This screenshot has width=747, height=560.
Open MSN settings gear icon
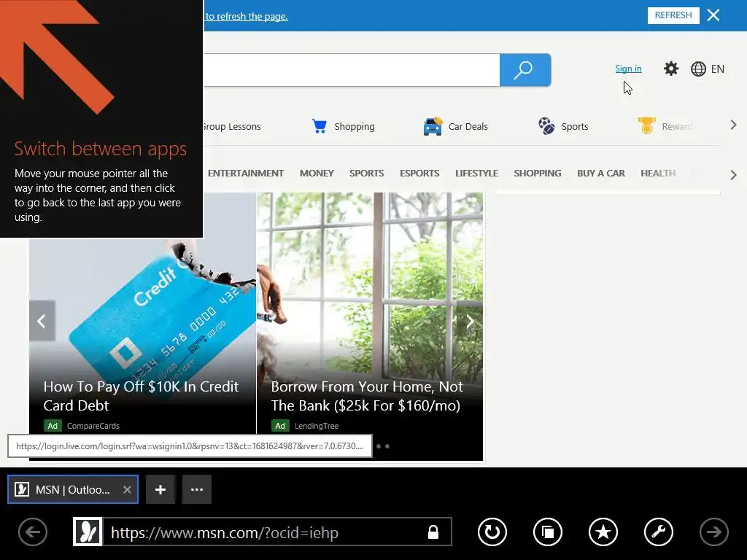pyautogui.click(x=671, y=69)
